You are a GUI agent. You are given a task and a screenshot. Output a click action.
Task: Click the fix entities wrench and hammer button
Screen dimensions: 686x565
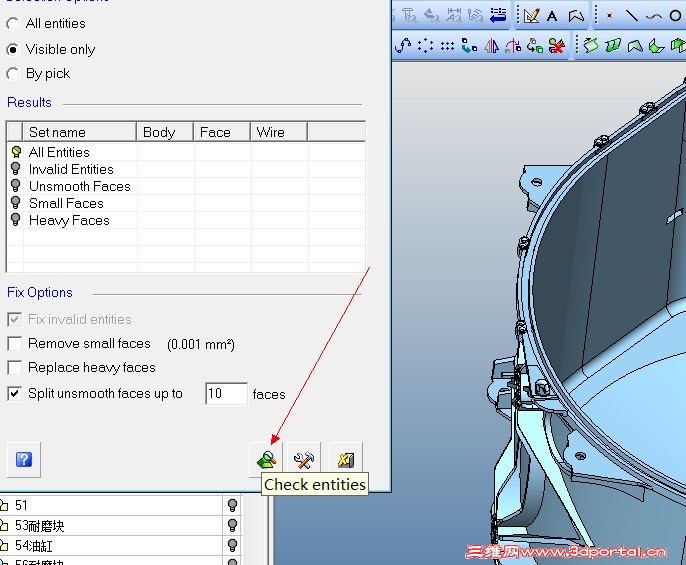[304, 460]
